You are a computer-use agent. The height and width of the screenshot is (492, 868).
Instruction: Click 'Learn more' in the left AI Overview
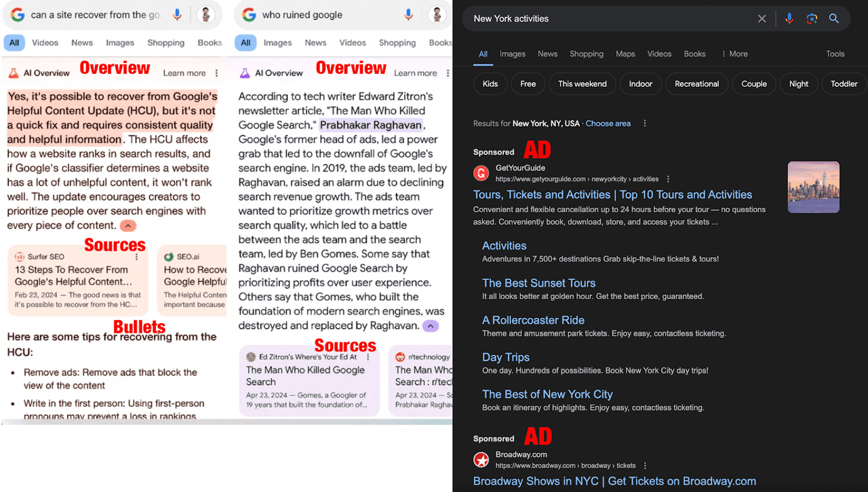point(184,73)
